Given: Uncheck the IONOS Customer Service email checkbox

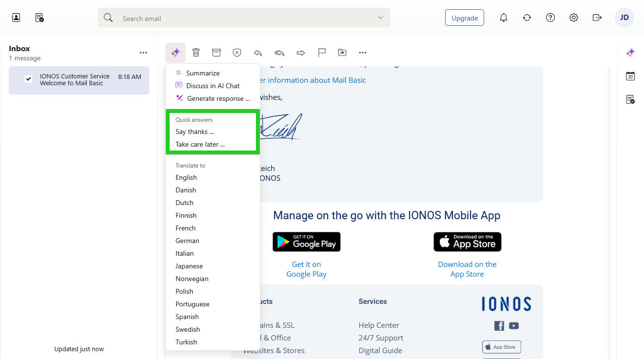Looking at the screenshot, I should [28, 79].
